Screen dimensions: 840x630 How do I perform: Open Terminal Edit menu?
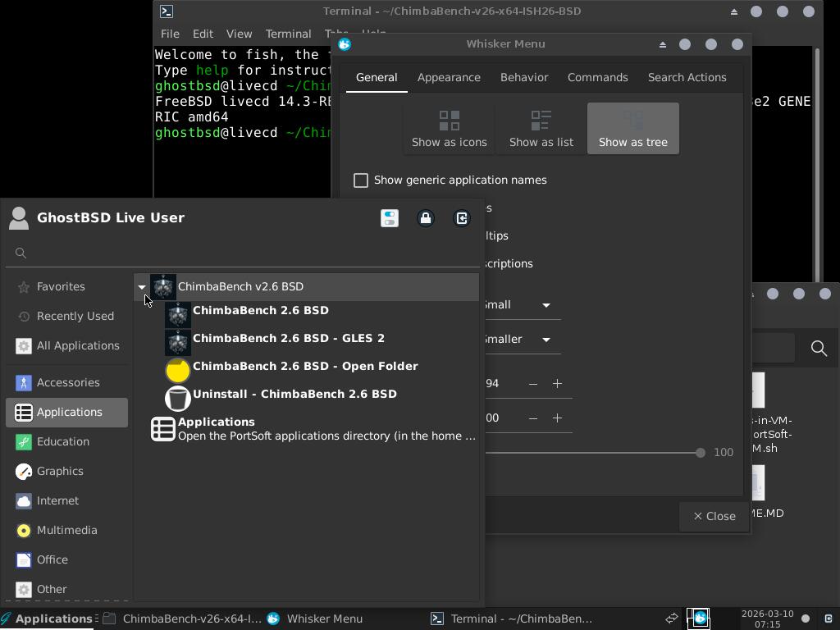[x=203, y=34]
